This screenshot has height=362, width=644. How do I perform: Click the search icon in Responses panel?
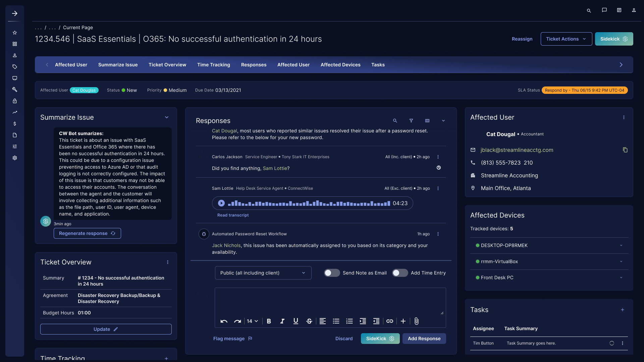[x=395, y=121]
